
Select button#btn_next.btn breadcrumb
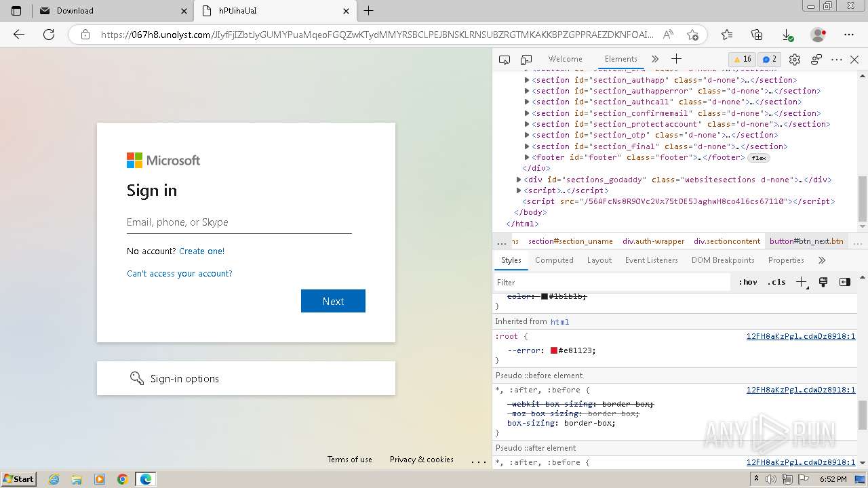coord(806,241)
